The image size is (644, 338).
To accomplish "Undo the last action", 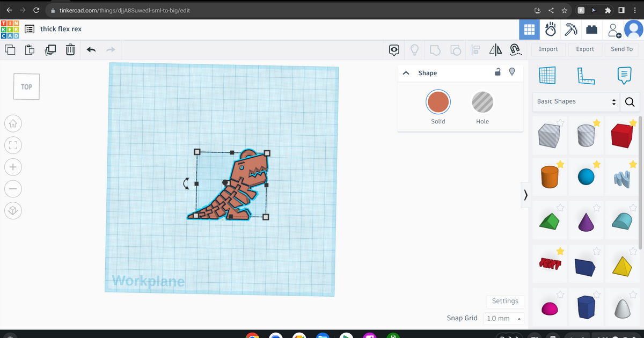I will (91, 50).
